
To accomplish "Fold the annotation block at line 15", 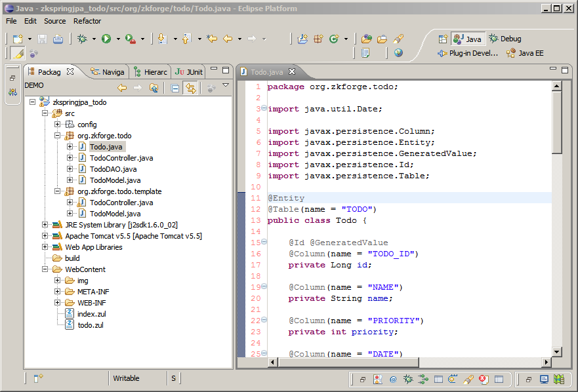I will click(x=264, y=242).
